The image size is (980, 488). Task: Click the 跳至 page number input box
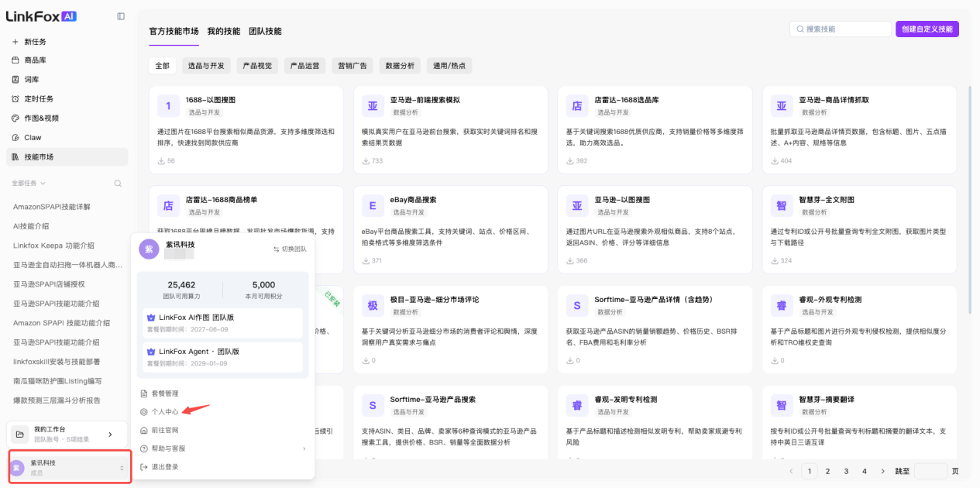(930, 471)
